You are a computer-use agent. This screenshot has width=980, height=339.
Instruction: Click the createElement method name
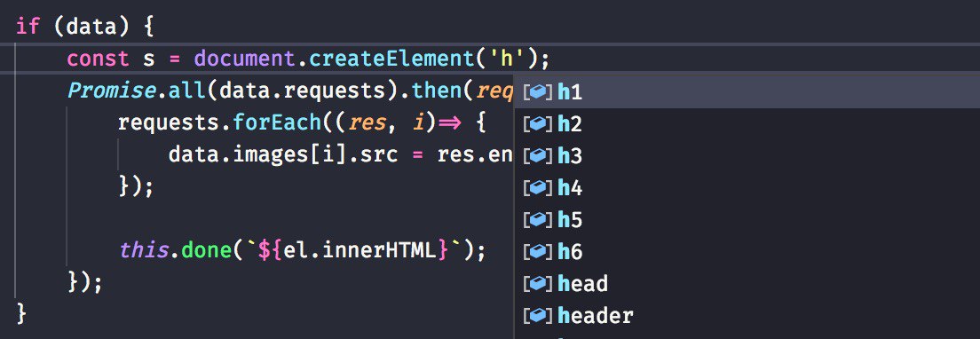(391, 59)
